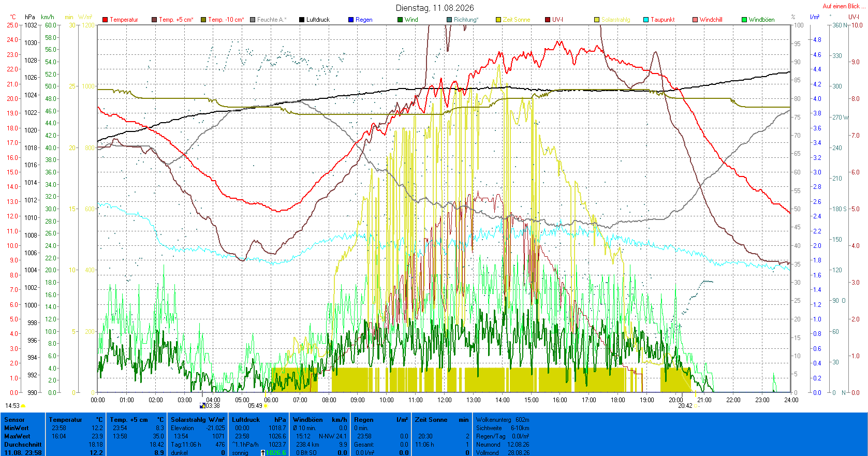Click the 'Neumond 12.08.26' entry
This screenshot has width=868, height=456.
503,445
